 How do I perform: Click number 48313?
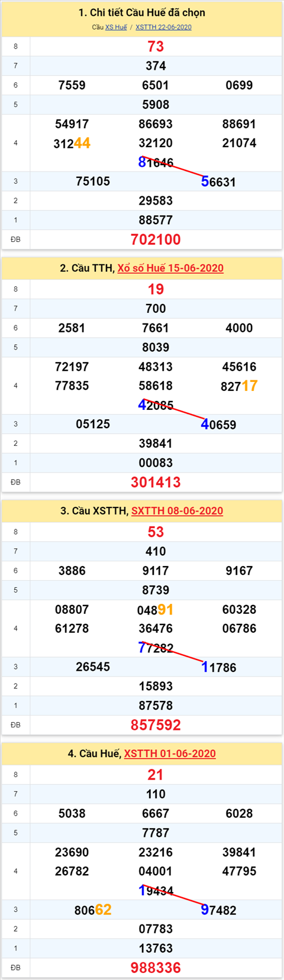click(x=156, y=367)
